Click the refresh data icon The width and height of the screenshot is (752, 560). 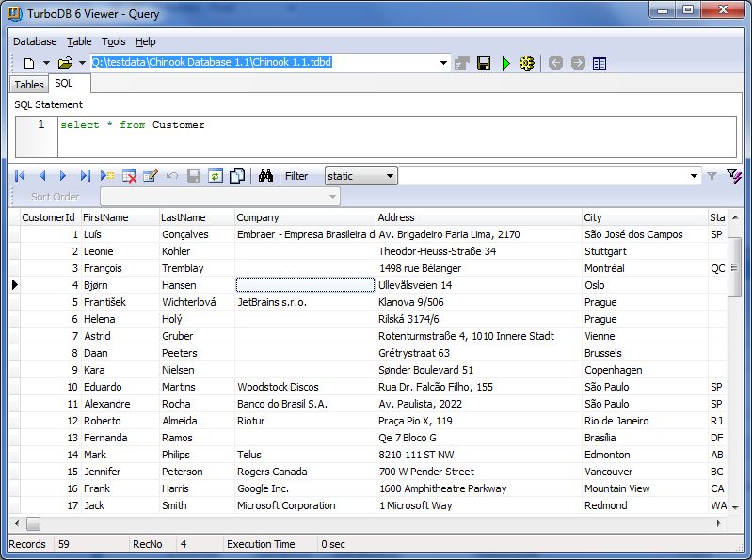click(216, 176)
